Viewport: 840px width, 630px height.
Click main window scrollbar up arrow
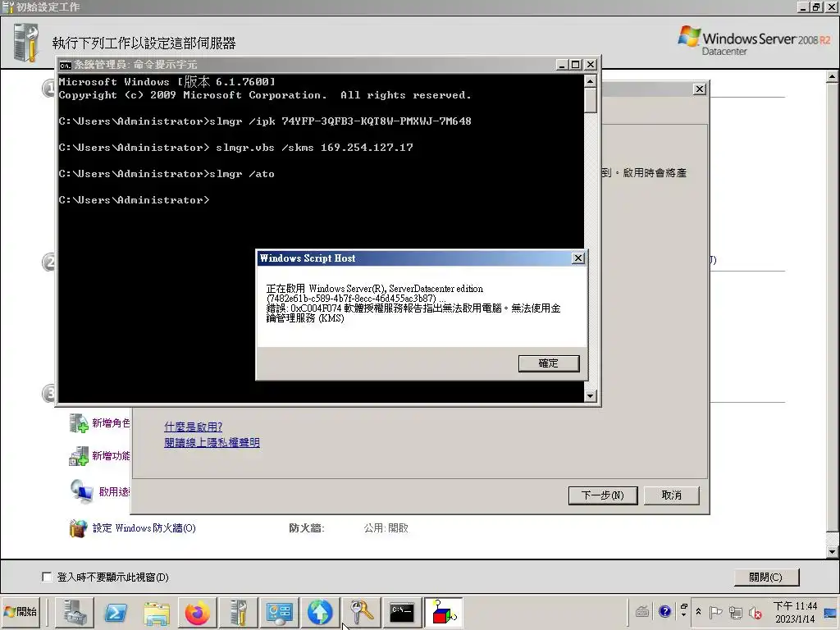click(832, 77)
